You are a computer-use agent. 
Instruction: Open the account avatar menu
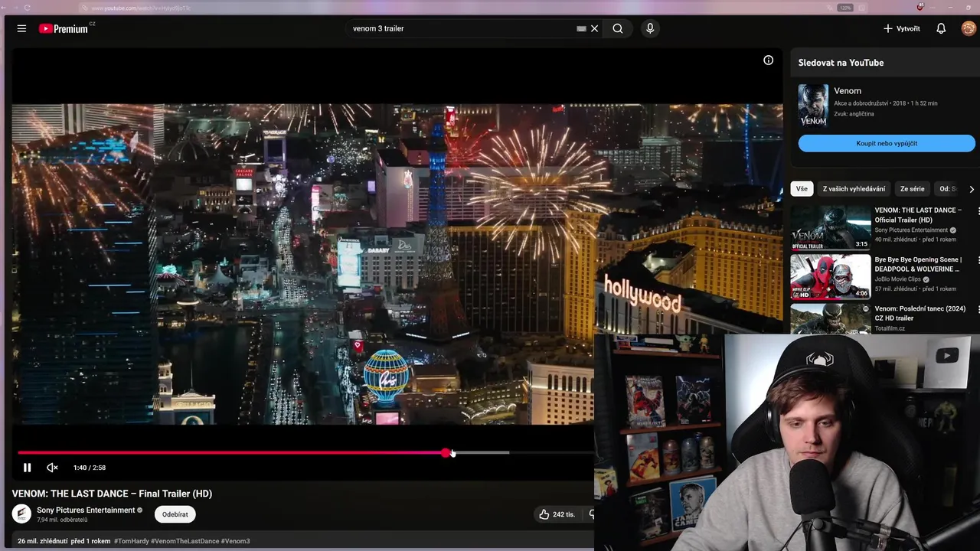pos(969,28)
